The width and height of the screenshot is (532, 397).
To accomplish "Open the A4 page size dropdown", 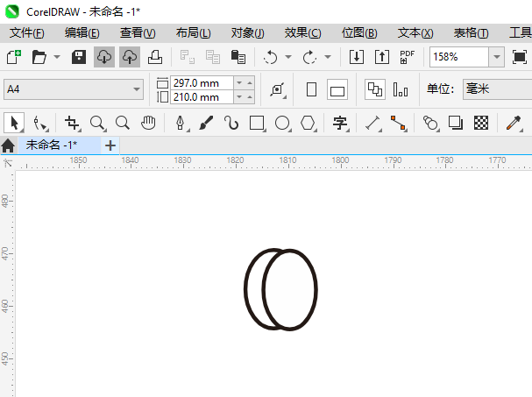I will tap(74, 89).
